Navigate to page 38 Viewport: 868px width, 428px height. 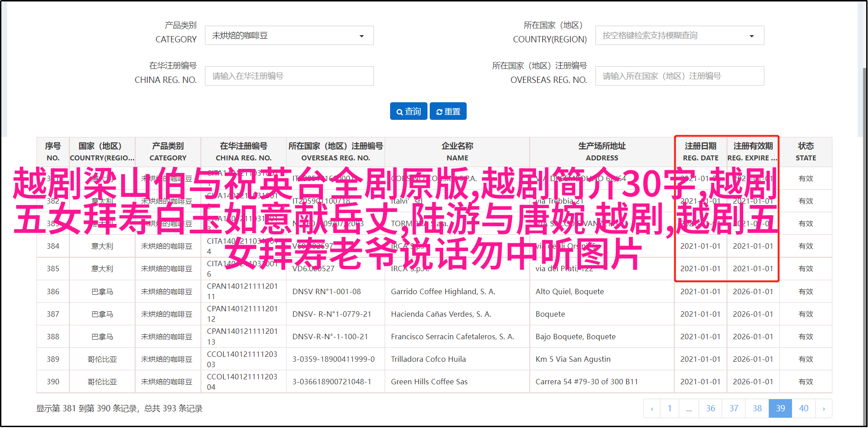(757, 409)
